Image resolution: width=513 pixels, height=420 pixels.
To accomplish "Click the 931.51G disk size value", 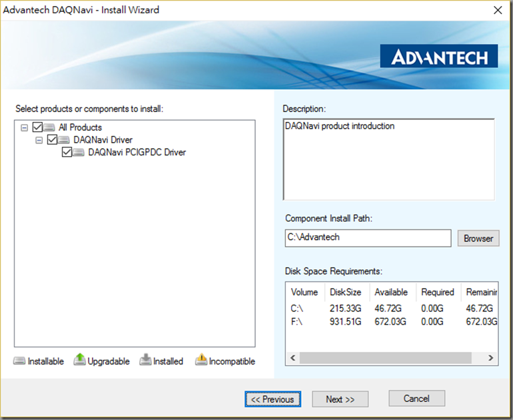I will pyautogui.click(x=346, y=321).
